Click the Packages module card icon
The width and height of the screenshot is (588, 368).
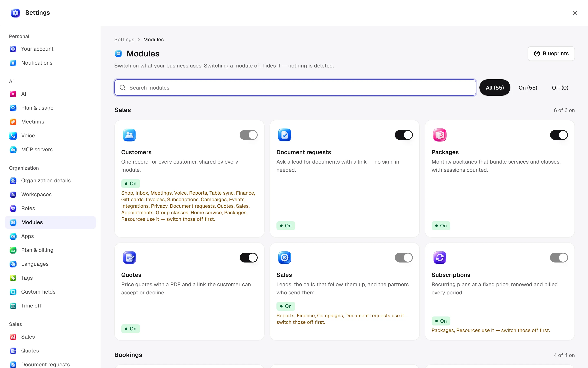click(440, 135)
